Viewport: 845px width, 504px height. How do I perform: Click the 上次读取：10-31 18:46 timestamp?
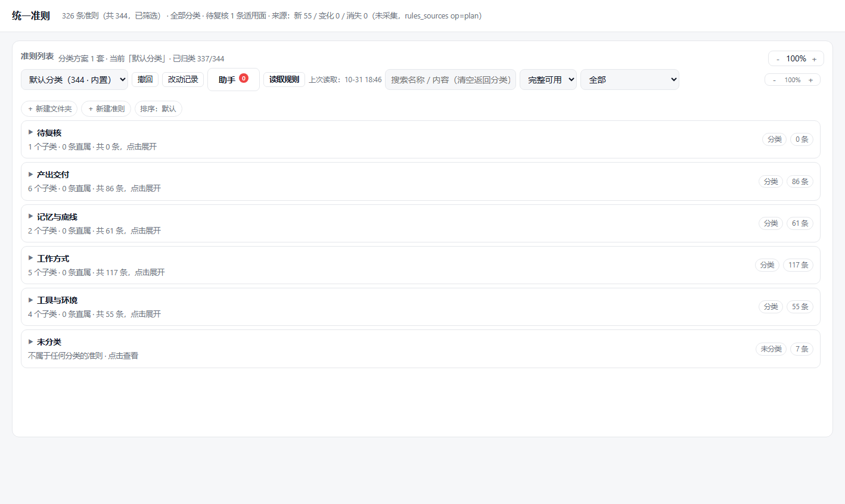[345, 79]
